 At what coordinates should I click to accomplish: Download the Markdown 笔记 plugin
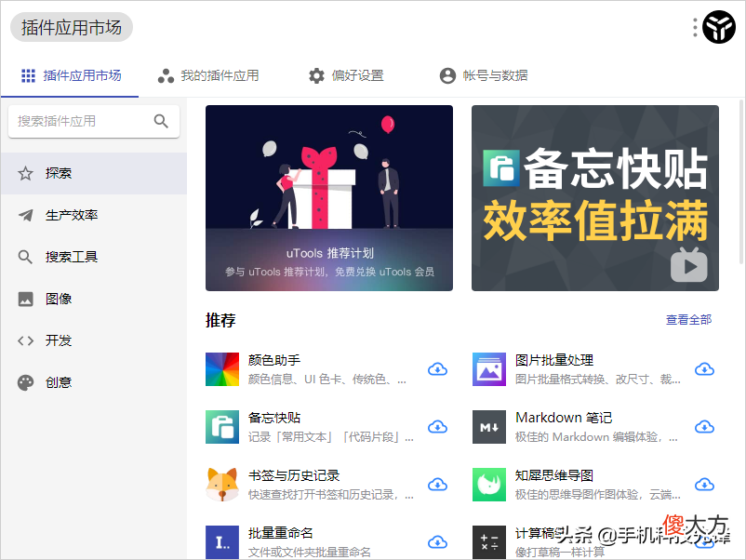[704, 427]
